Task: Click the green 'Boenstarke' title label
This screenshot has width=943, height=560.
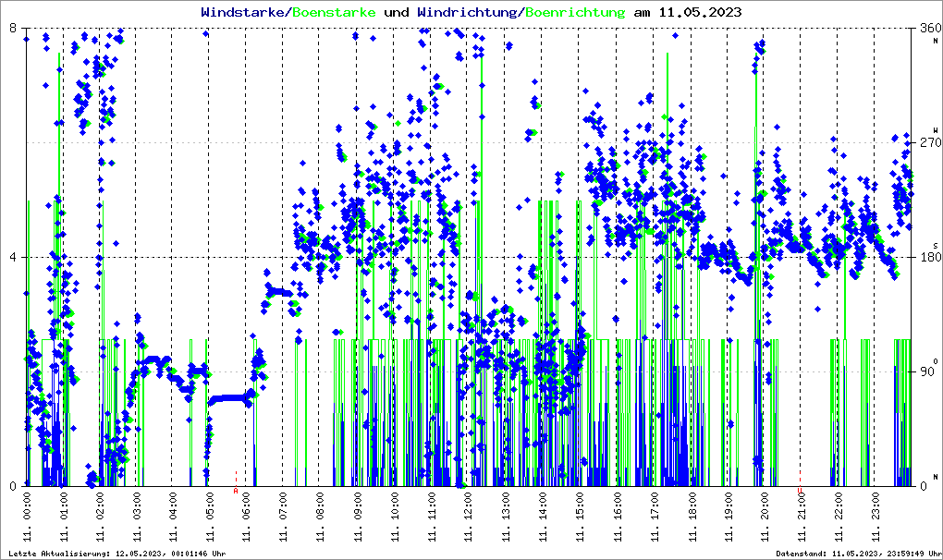Action: [335, 13]
